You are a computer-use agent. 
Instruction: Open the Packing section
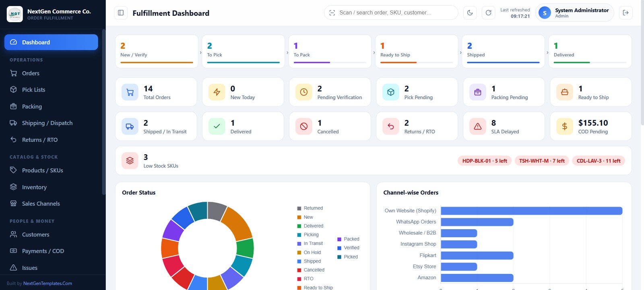coord(51,107)
